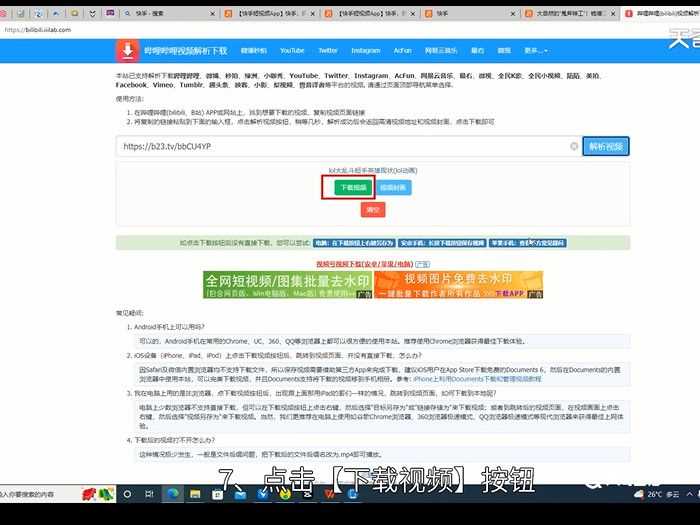The image size is (700, 525).
Task: Click the red download logo in the header
Action: pyautogui.click(x=128, y=50)
